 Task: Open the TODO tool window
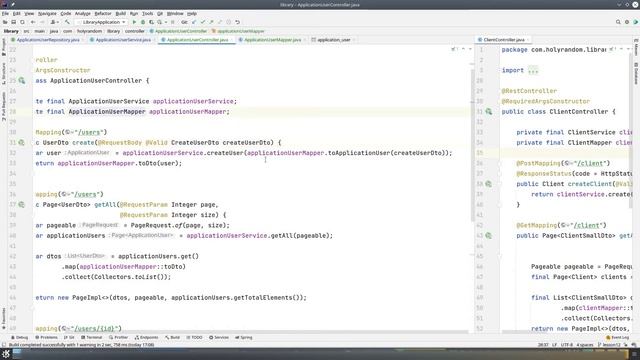coord(194,338)
